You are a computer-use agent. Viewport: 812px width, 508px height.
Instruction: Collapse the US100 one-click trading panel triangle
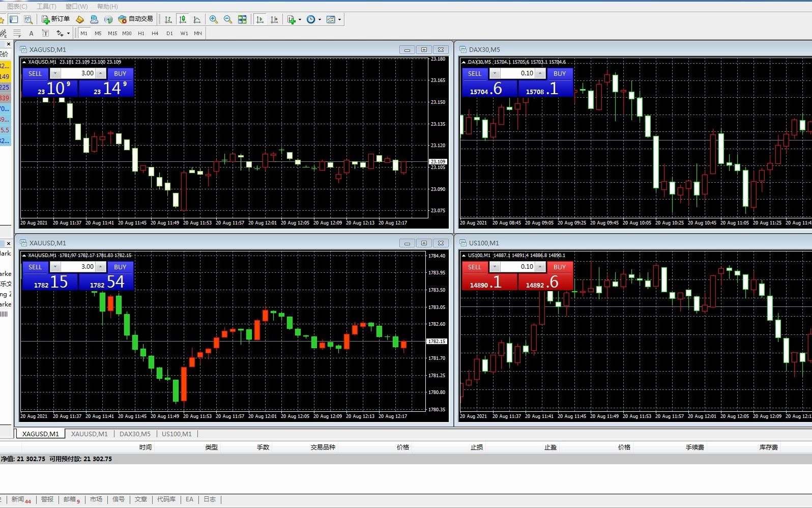[x=463, y=256]
